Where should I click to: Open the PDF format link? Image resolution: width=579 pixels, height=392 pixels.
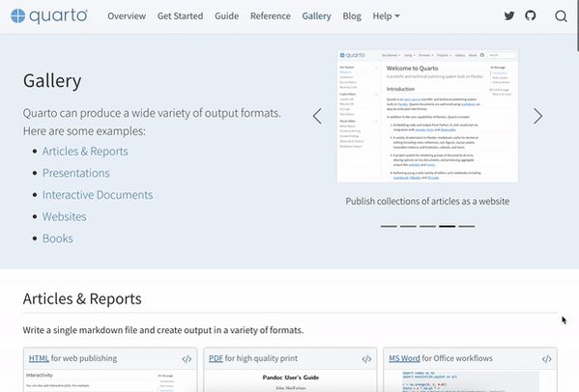pyautogui.click(x=216, y=358)
